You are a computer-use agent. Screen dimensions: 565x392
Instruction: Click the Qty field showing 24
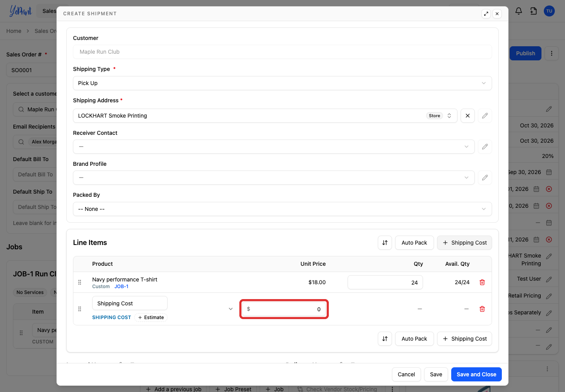tap(385, 282)
